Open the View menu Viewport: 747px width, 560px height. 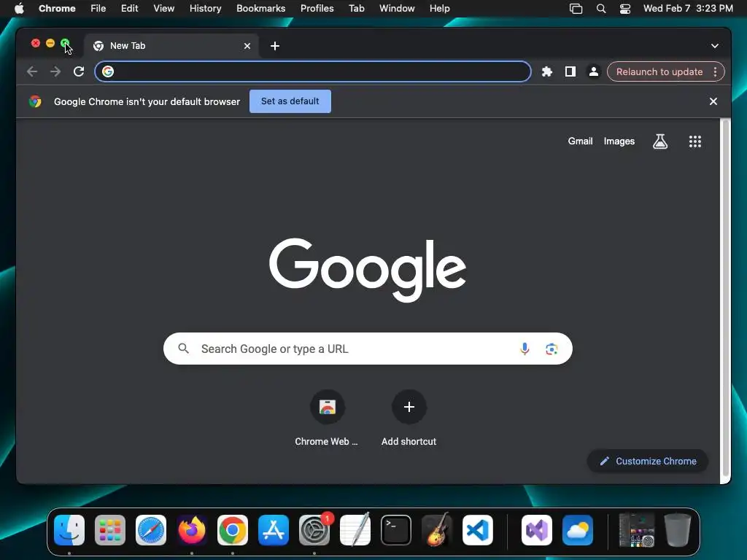point(164,9)
